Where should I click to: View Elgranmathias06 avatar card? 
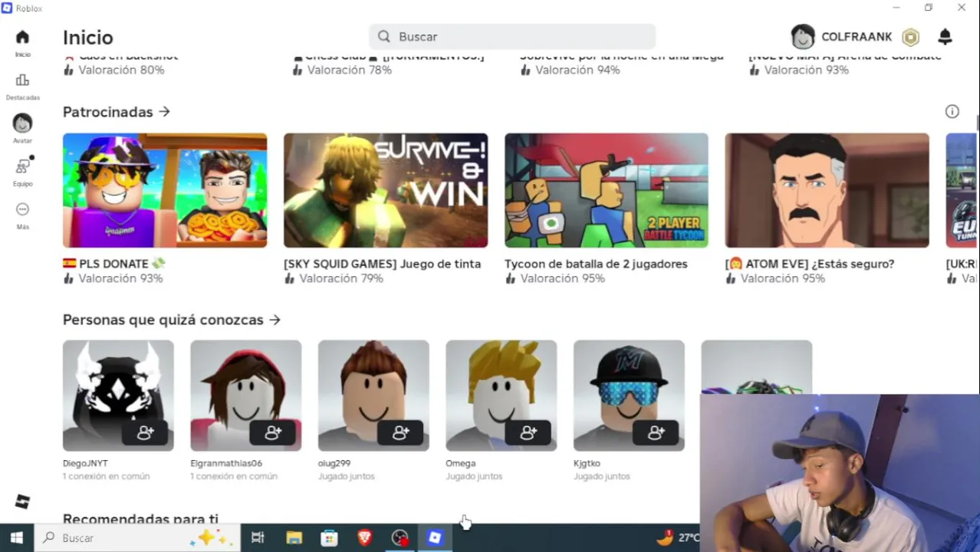click(x=246, y=396)
